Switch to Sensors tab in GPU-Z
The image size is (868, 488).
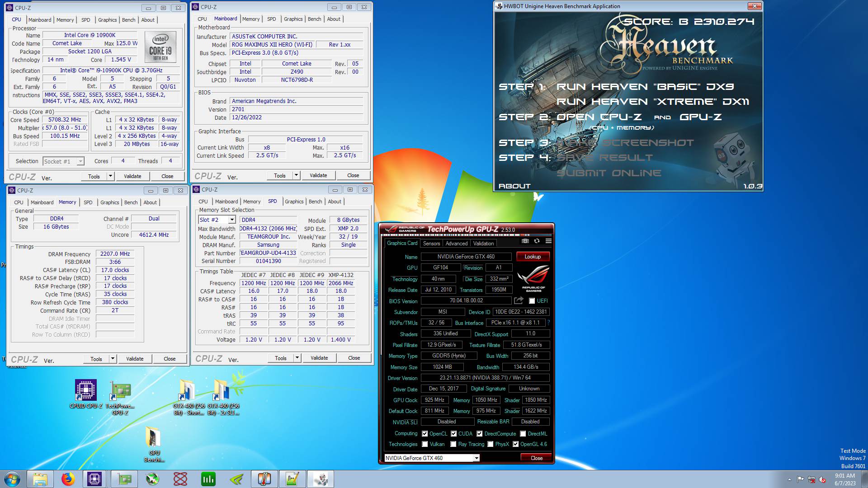[431, 244]
